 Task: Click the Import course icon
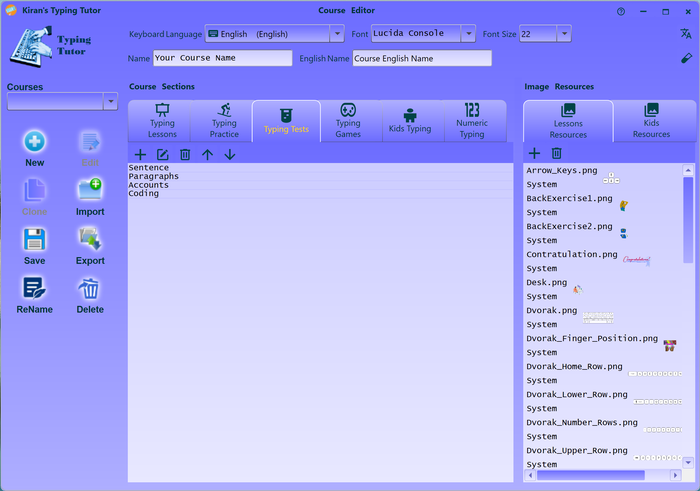[90, 189]
